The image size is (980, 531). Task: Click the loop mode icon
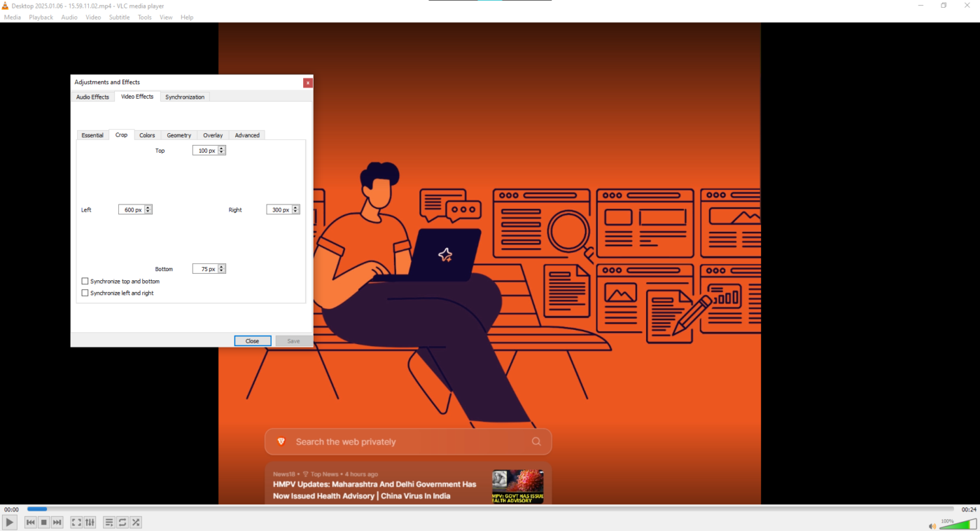tap(122, 523)
